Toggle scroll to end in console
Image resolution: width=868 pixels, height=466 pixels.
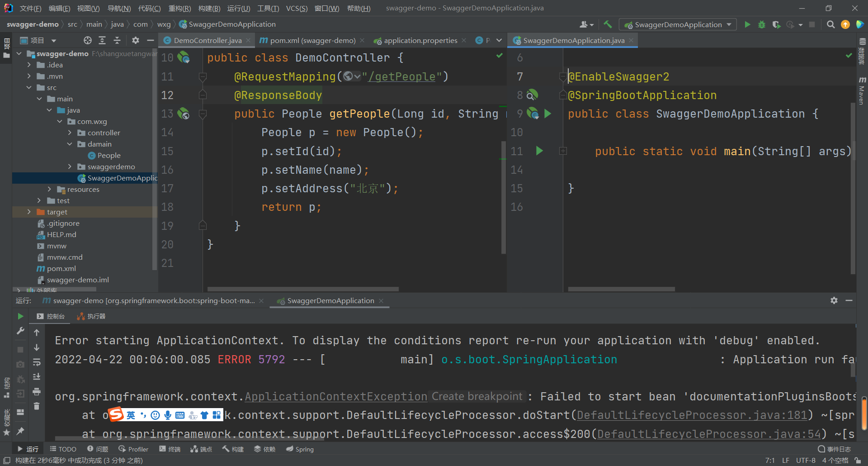point(37,377)
